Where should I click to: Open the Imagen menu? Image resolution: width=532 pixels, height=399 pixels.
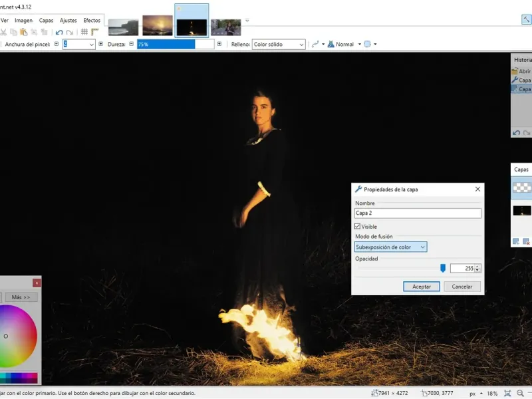[x=23, y=21]
